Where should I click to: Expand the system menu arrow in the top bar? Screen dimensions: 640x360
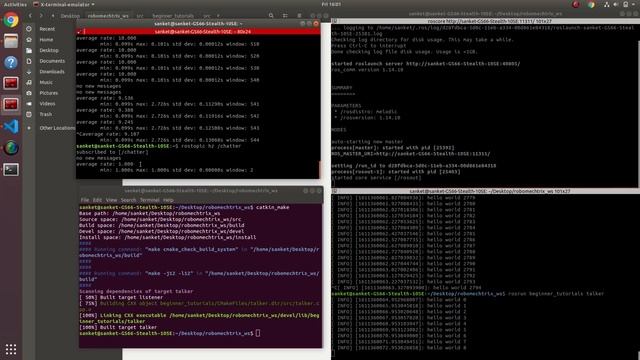[x=634, y=4]
